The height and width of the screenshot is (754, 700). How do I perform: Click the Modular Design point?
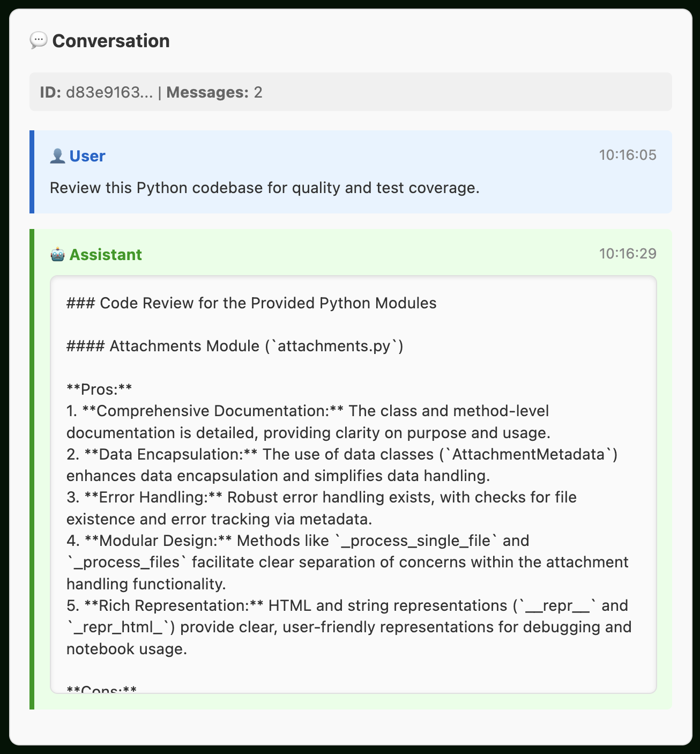[x=347, y=562]
